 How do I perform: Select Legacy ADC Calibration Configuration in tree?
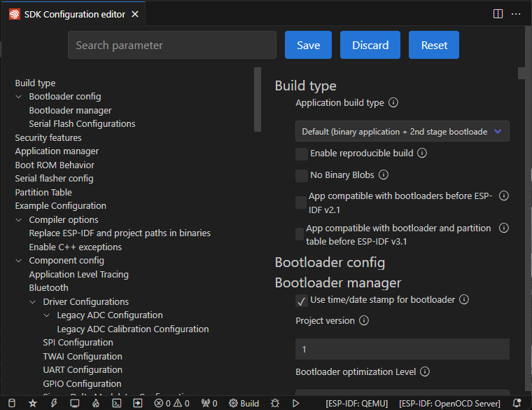(133, 329)
